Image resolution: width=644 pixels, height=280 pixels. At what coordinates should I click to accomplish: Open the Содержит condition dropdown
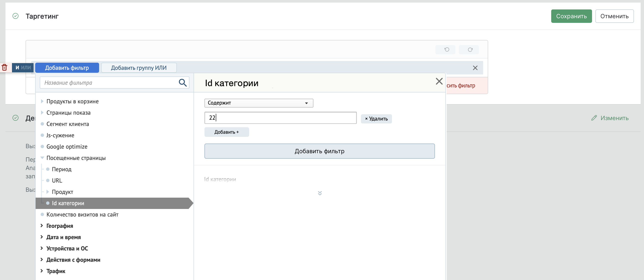(x=259, y=103)
